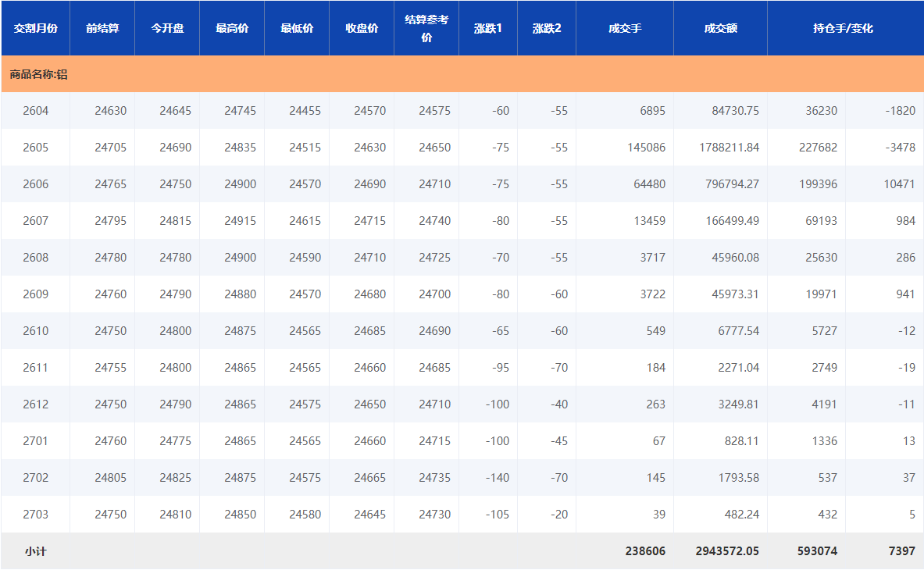
Task: Select the 2606 contract month cell
Action: tap(35, 184)
